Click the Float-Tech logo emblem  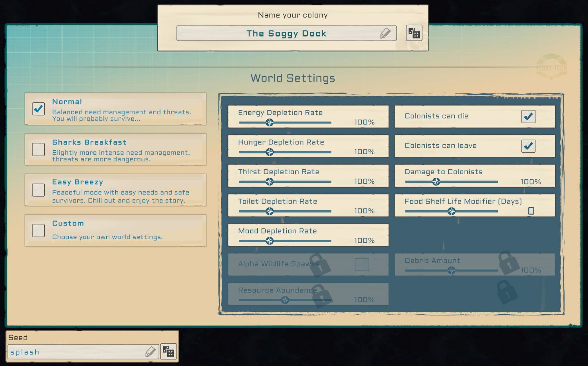pos(551,67)
